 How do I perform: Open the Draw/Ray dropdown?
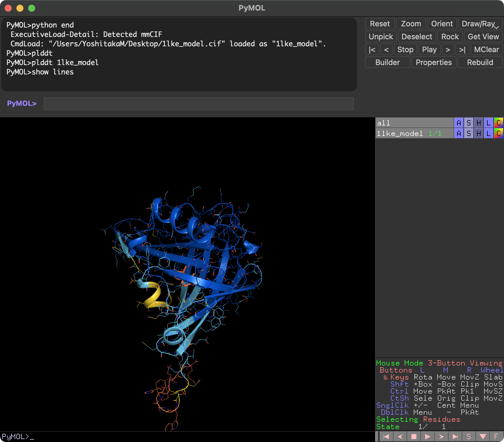pos(479,23)
